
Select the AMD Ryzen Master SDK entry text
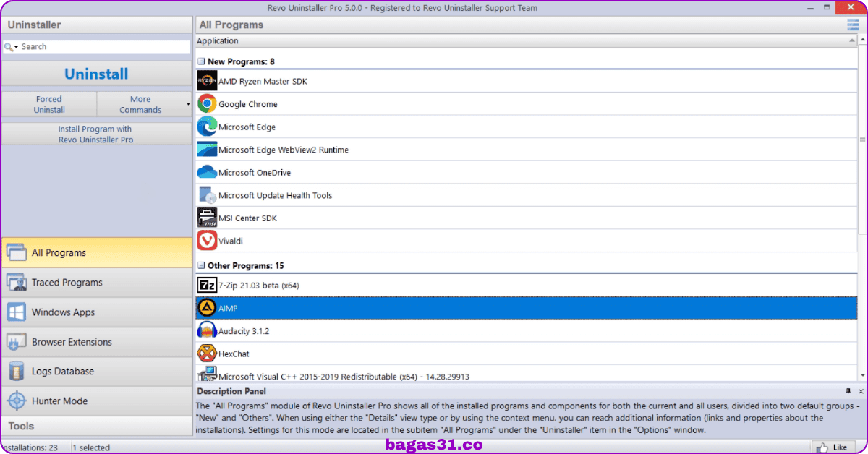pos(263,82)
